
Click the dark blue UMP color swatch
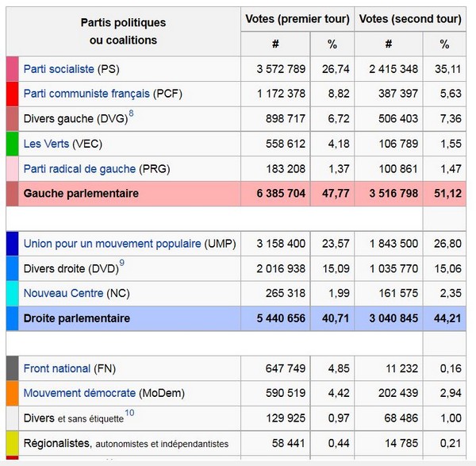pyautogui.click(x=12, y=244)
